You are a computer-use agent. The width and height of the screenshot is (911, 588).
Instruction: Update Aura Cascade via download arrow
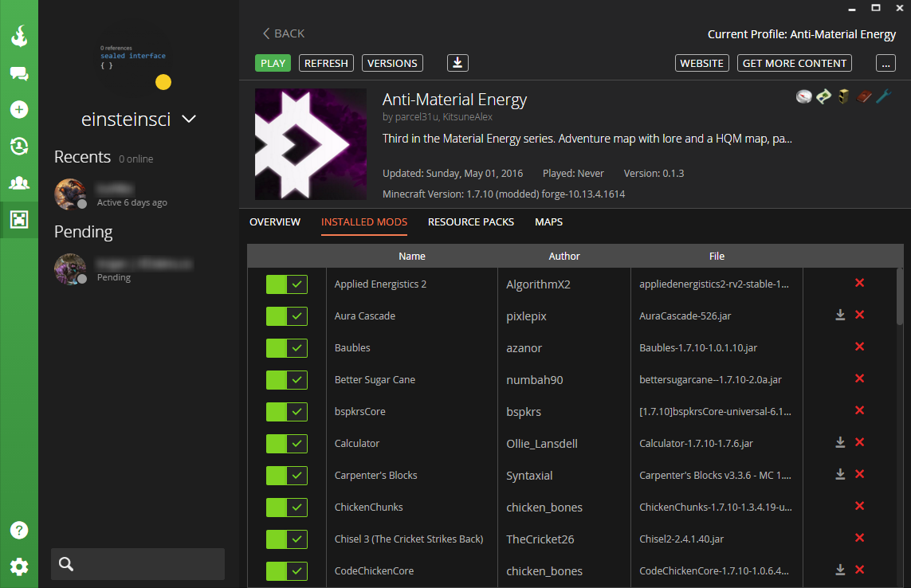pos(840,315)
